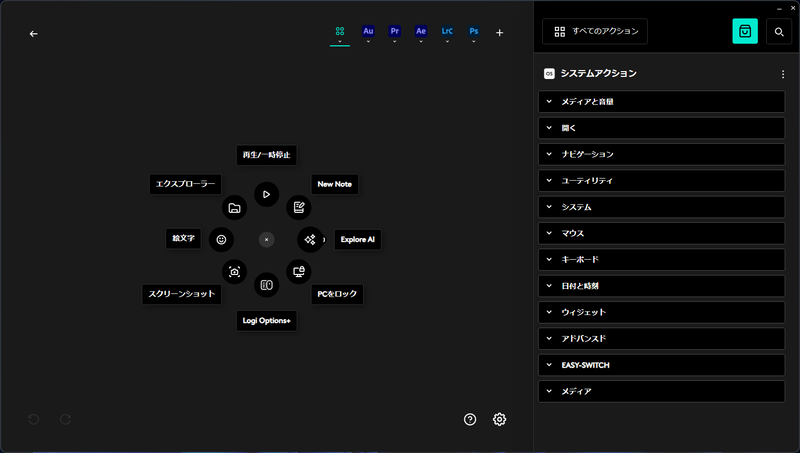Click the search magnifier icon
Screen dimensions: 800x453
pos(779,32)
